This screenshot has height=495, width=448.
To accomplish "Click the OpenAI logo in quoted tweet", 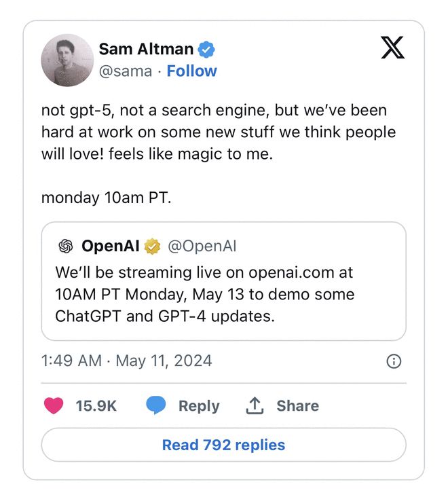I will [x=66, y=246].
